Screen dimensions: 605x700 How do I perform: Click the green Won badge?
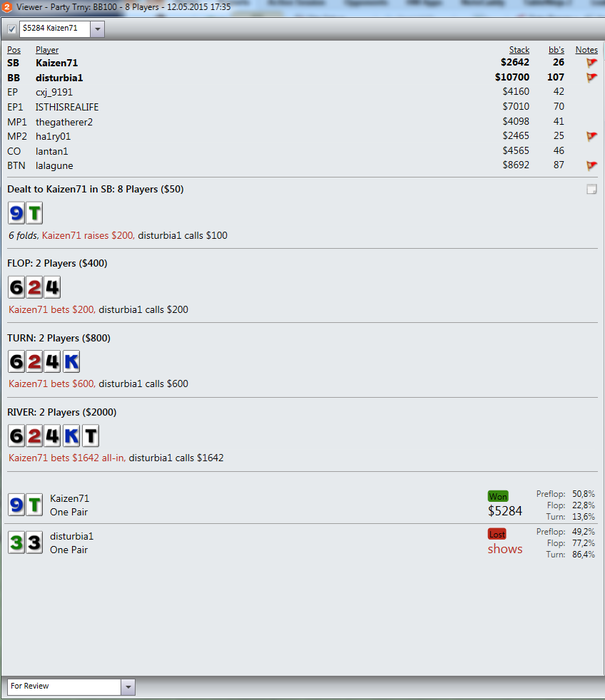[x=498, y=496]
